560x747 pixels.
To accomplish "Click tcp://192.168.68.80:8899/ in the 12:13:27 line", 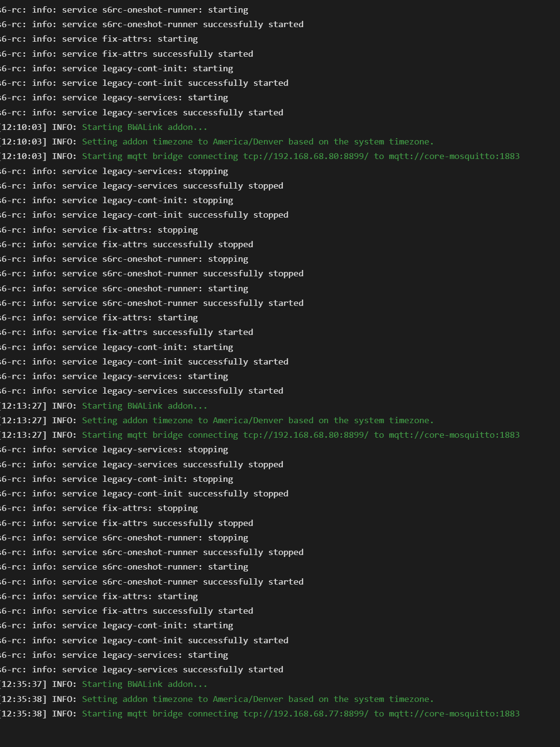I will (306, 435).
